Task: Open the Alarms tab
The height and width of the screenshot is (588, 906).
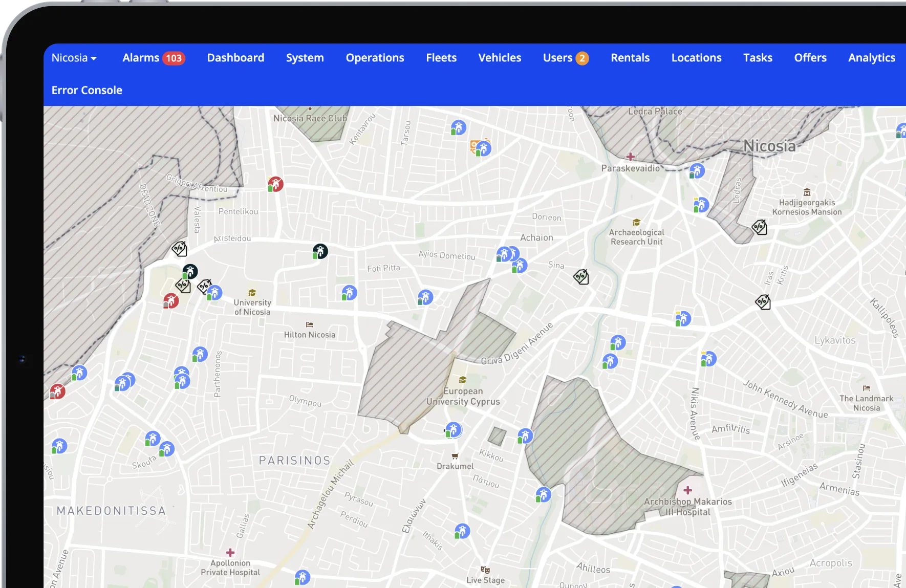Action: point(141,58)
